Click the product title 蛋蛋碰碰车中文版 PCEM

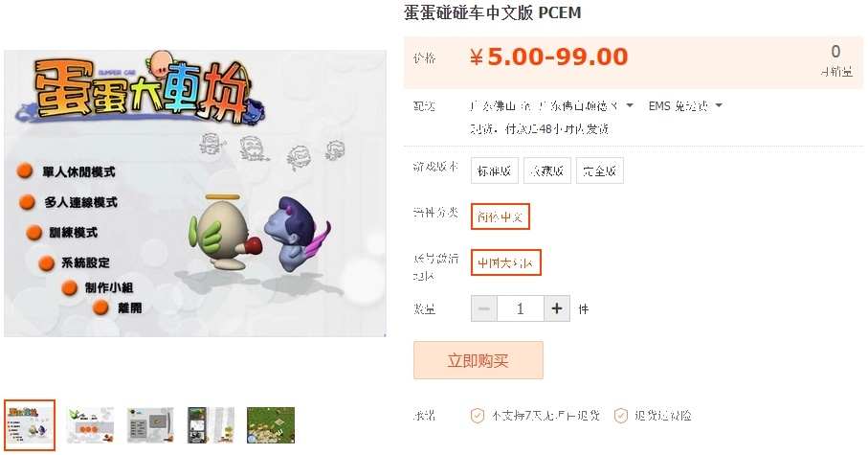pyautogui.click(x=493, y=12)
